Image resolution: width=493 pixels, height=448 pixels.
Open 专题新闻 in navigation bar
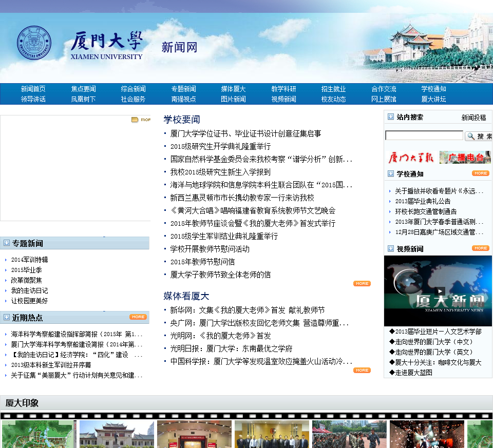pyautogui.click(x=183, y=89)
